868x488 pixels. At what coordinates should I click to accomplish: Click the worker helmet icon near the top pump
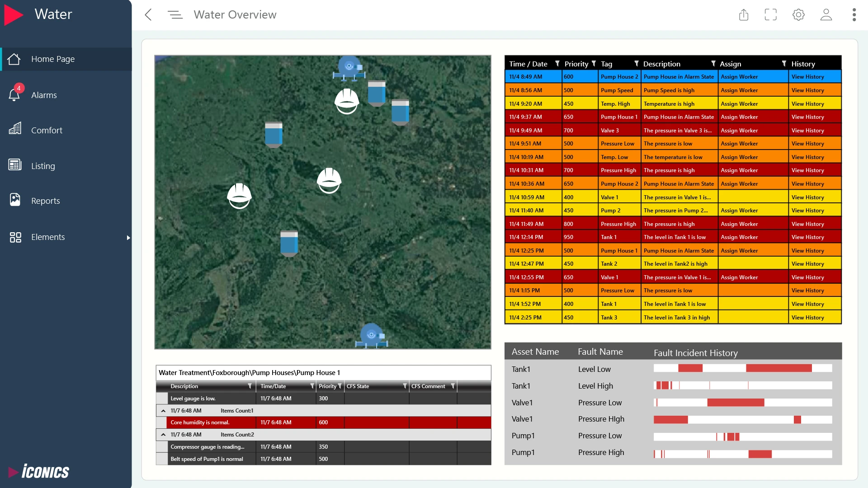tap(347, 101)
